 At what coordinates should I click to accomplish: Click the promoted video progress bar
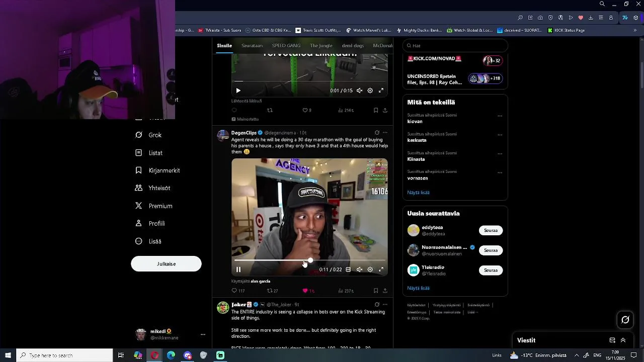pyautogui.click(x=309, y=81)
